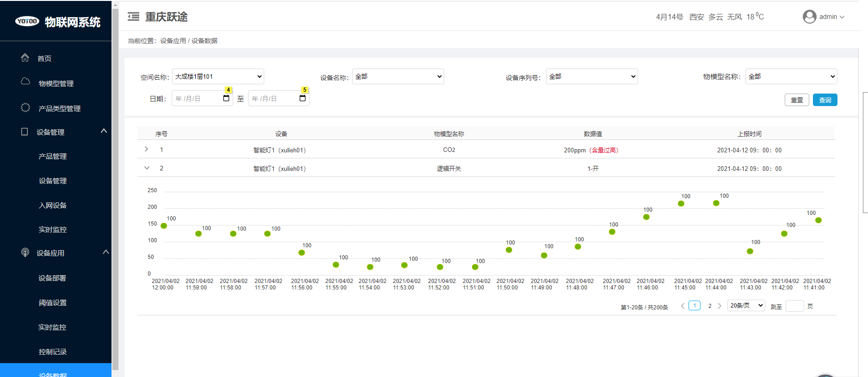Open the end date calendar picker icon
Image resolution: width=868 pixels, height=377 pixels.
(x=303, y=98)
